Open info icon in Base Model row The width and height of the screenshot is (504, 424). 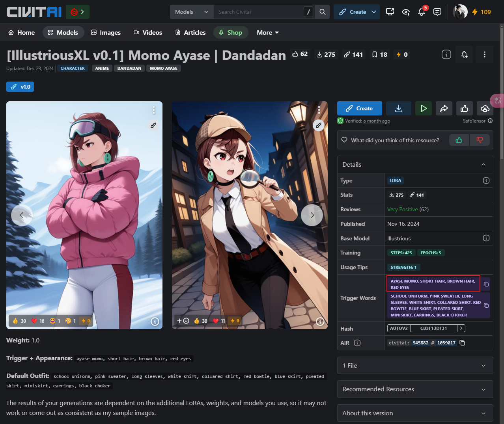tap(486, 238)
